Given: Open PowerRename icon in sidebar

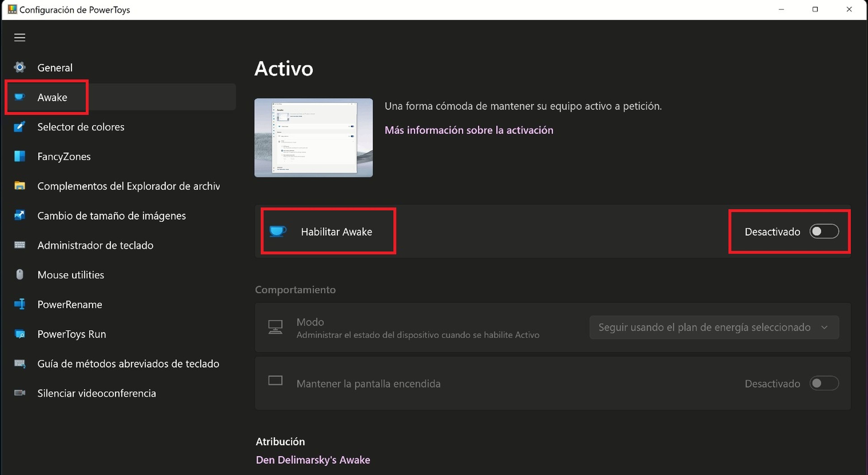Looking at the screenshot, I should click(19, 304).
